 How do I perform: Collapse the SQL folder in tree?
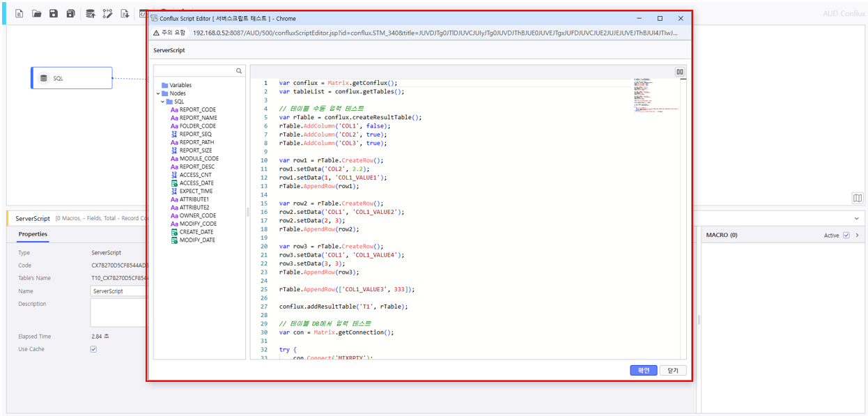pos(163,102)
